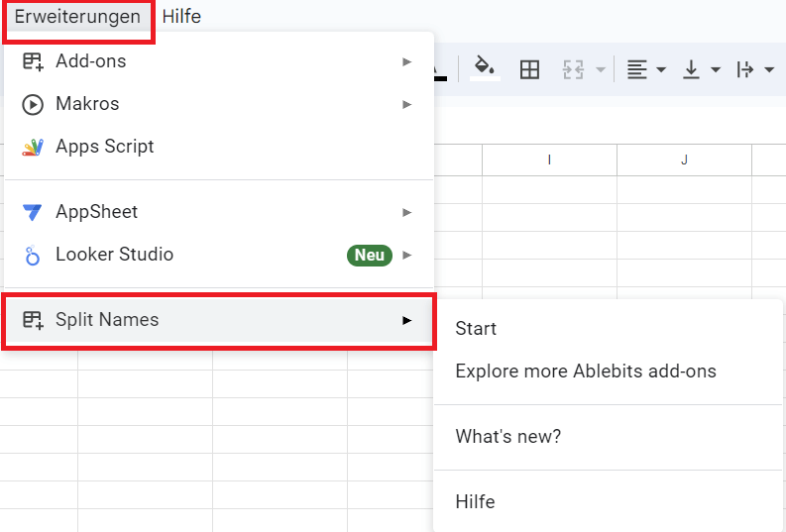Open the cell borders tool
This screenshot has height=532, width=786.
click(530, 69)
